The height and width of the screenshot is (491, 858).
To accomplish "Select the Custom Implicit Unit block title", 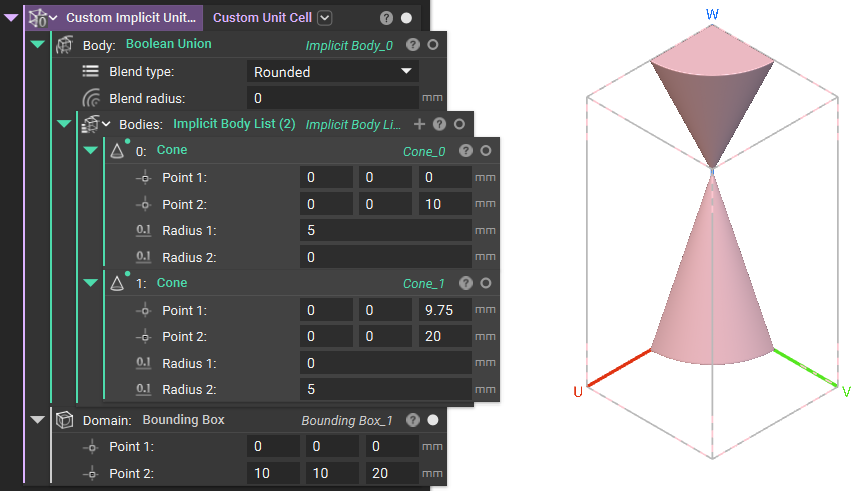I will pyautogui.click(x=131, y=18).
